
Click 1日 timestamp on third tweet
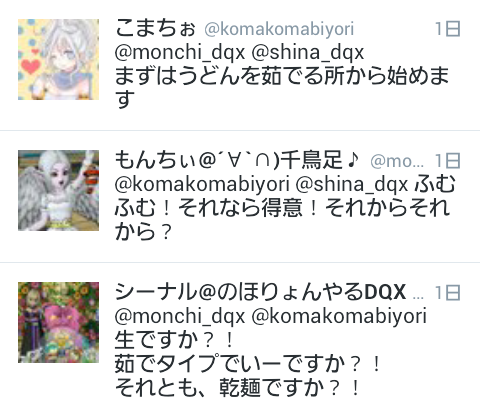tap(448, 293)
